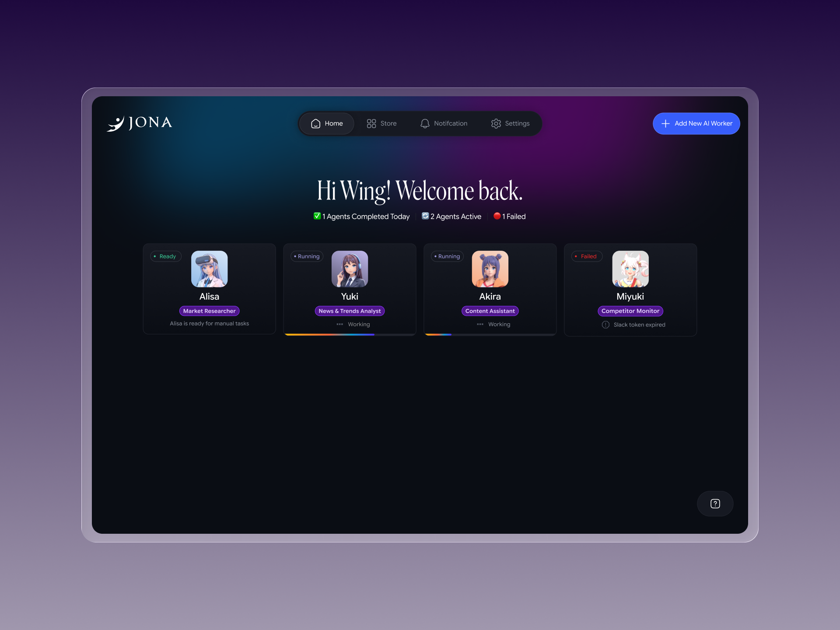Click the Working dots icon on Akira
This screenshot has width=840, height=630.
(x=480, y=324)
